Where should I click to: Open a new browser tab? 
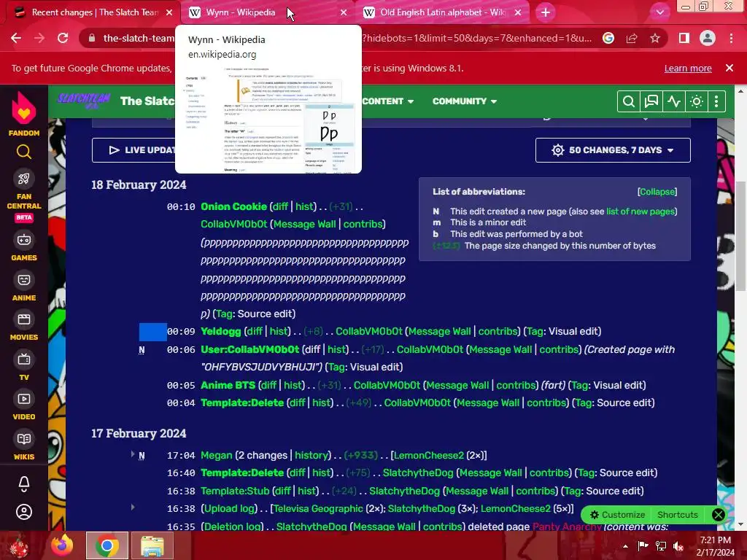(x=546, y=12)
